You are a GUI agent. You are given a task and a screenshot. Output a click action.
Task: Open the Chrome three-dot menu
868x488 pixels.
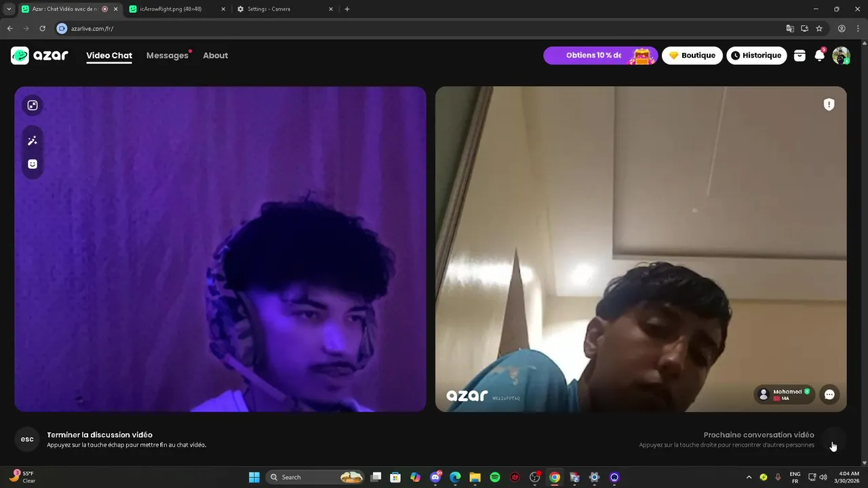858,28
